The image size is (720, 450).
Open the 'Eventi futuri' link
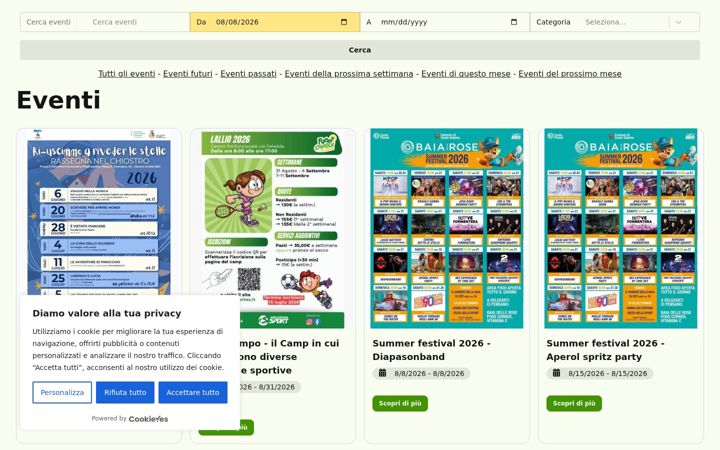pos(188,74)
